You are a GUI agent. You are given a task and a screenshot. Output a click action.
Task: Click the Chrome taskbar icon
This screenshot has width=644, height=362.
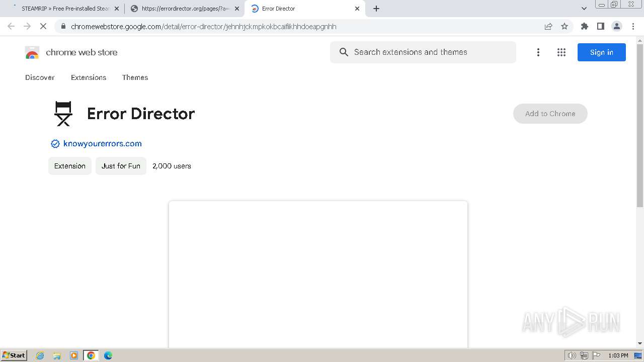point(91,355)
